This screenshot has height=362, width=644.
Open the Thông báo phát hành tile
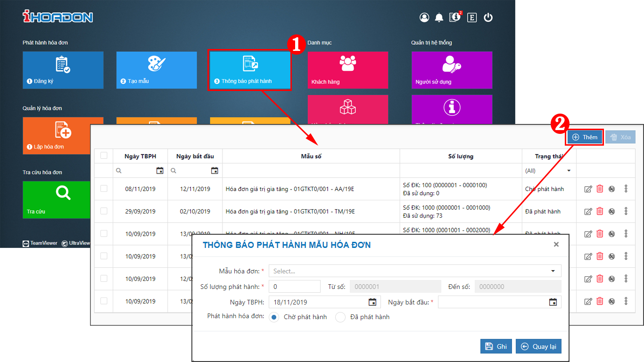(x=249, y=70)
